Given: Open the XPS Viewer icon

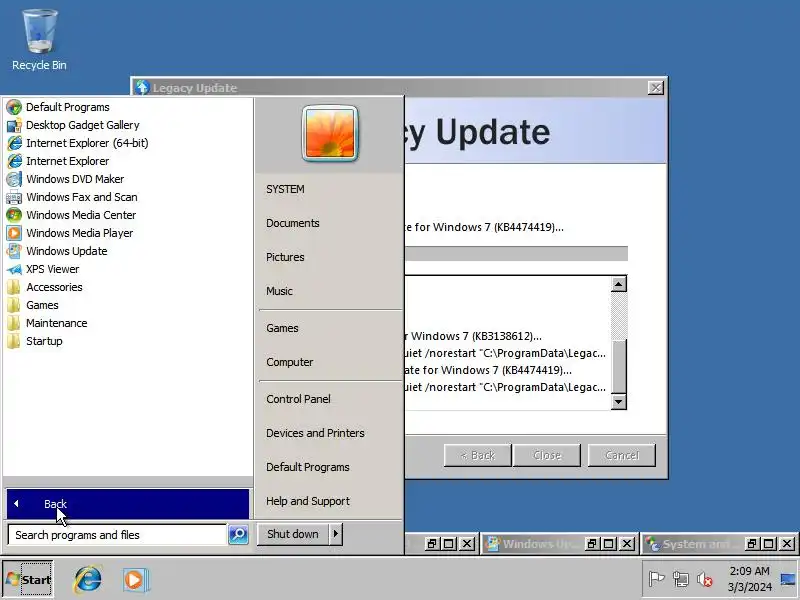Looking at the screenshot, I should coord(14,269).
